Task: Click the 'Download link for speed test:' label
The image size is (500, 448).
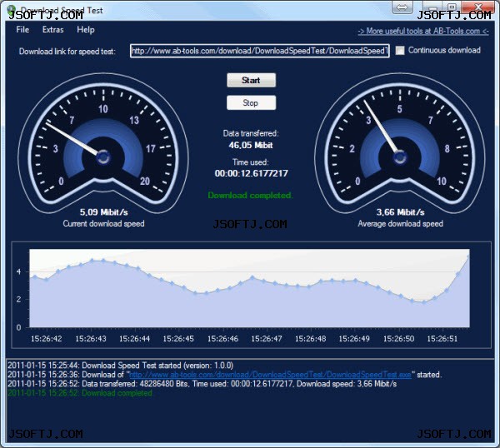Action: click(x=67, y=52)
